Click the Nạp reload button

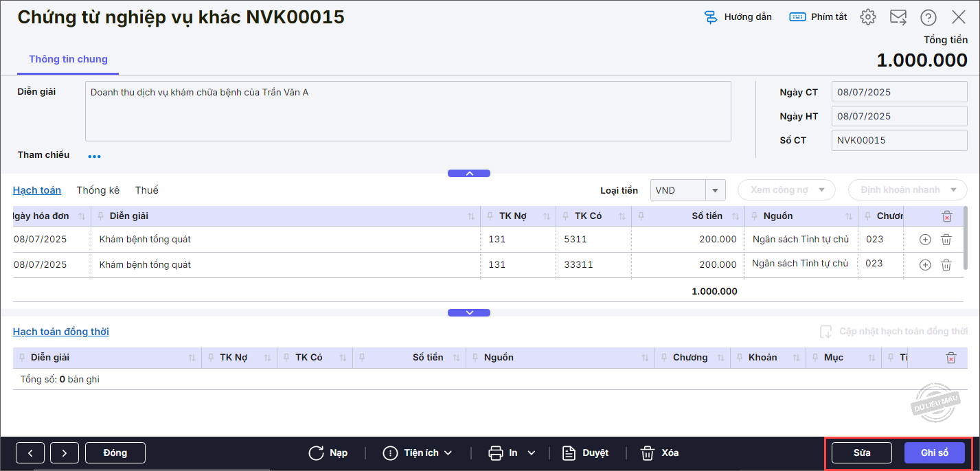328,452
